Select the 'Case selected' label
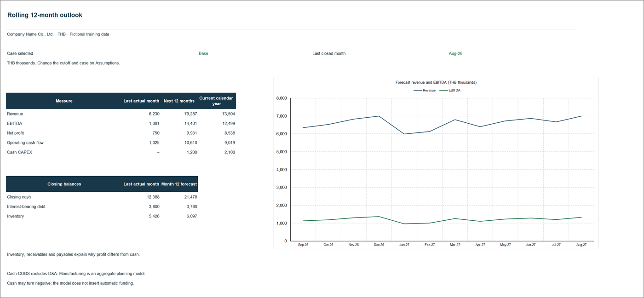 coord(20,53)
